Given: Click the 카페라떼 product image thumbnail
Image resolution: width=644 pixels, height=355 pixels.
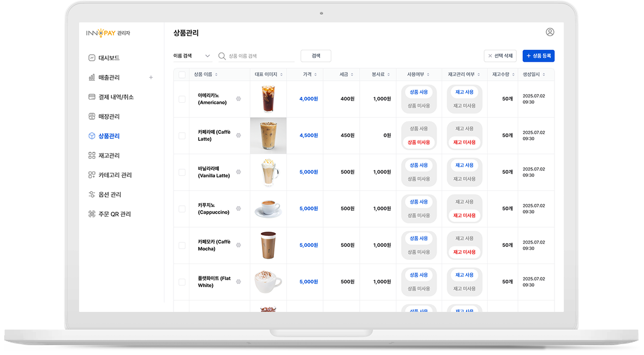Looking at the screenshot, I should point(268,135).
